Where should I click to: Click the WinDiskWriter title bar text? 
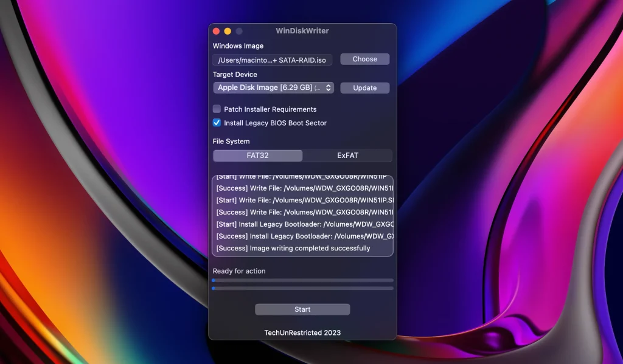pyautogui.click(x=302, y=30)
